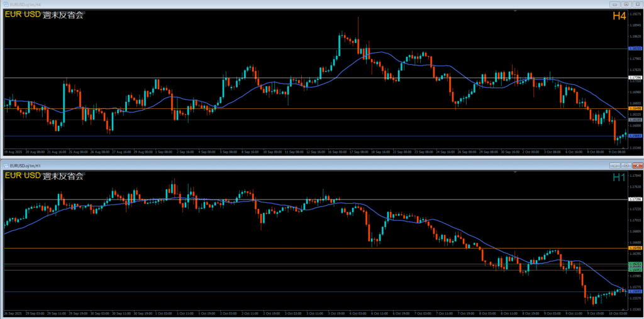
Task: Close the EURUSD H1 chart window
Action: click(x=636, y=166)
